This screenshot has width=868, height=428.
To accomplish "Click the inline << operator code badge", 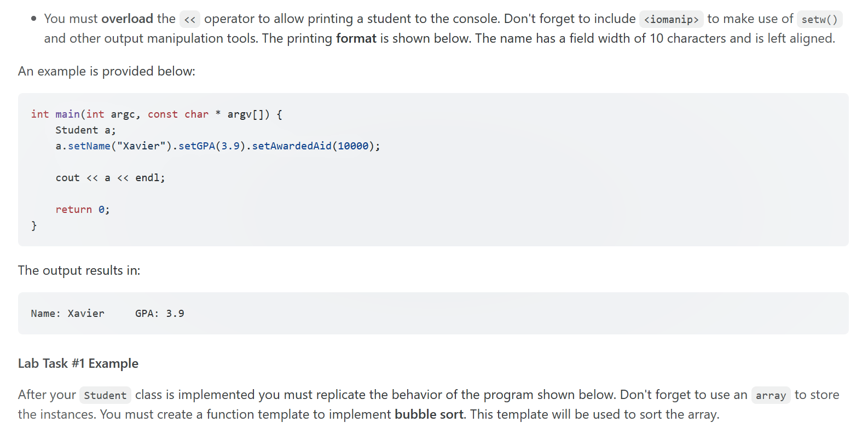I will (x=190, y=20).
